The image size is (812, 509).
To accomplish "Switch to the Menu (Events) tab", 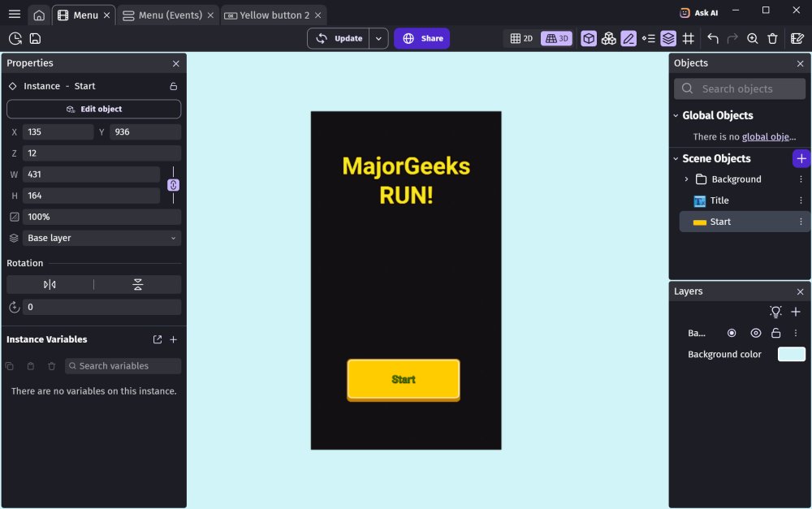I will click(162, 15).
